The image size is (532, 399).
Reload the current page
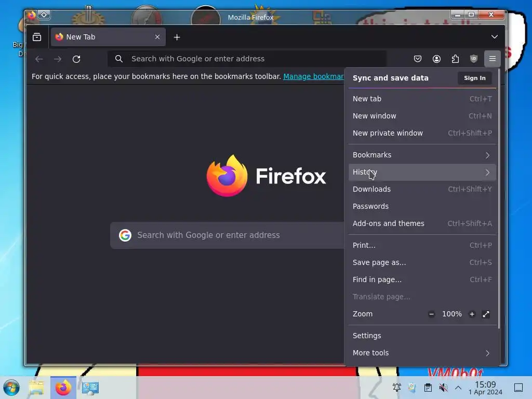click(x=76, y=59)
